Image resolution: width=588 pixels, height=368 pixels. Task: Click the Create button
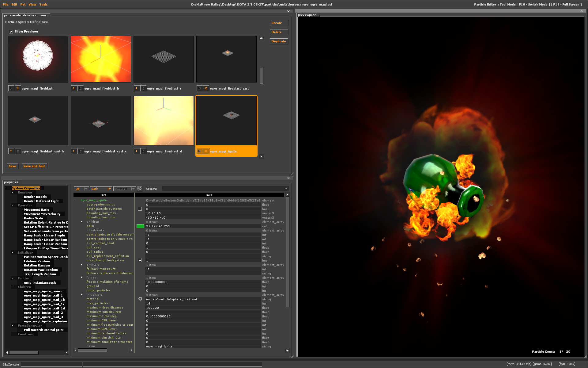[x=279, y=23]
